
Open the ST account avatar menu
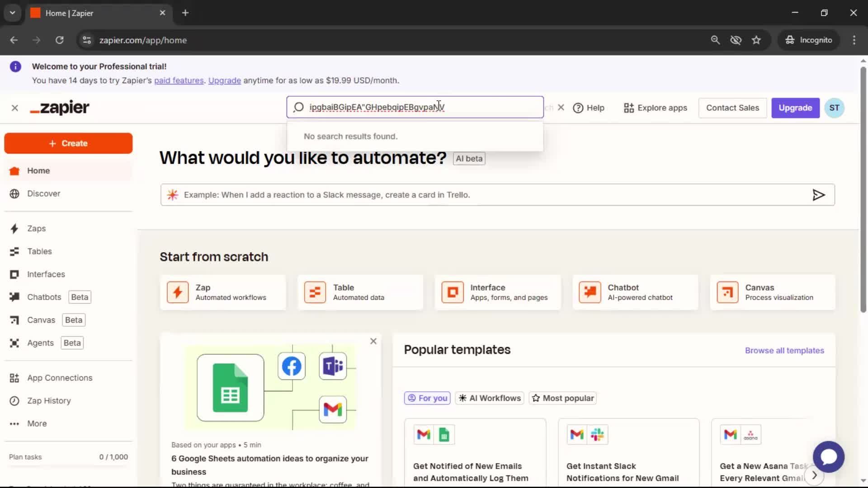(834, 108)
